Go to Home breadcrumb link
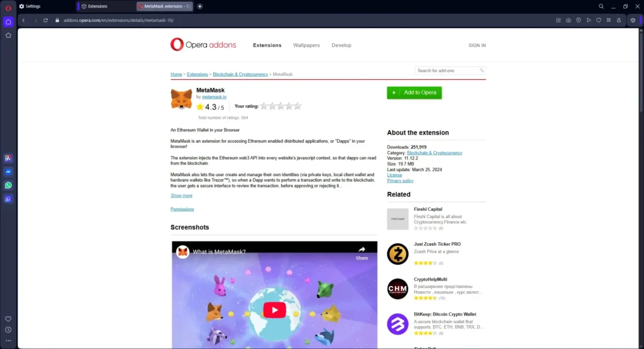Screen dimensions: 644x349 pyautogui.click(x=176, y=74)
